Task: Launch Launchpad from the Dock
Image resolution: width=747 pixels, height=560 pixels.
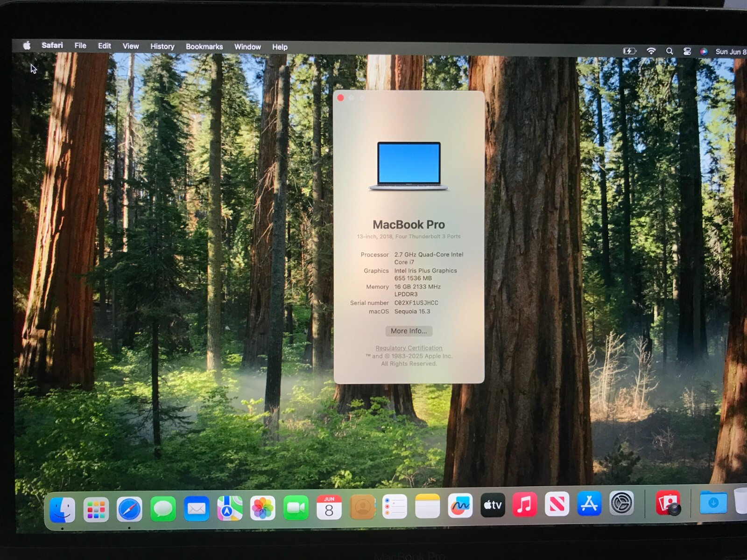Action: [96, 510]
